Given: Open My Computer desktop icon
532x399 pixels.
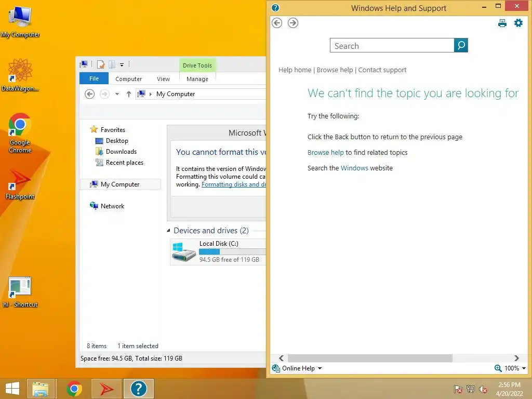Looking at the screenshot, I should [x=20, y=22].
